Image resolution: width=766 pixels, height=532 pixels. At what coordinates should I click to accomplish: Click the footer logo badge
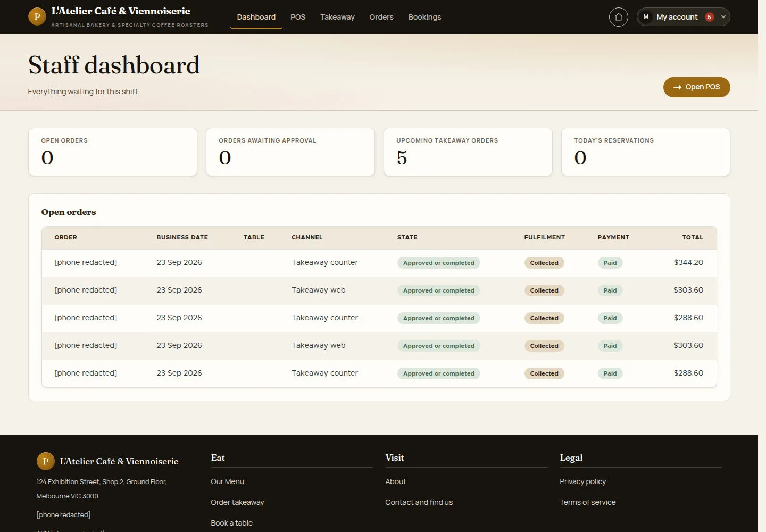pyautogui.click(x=46, y=461)
